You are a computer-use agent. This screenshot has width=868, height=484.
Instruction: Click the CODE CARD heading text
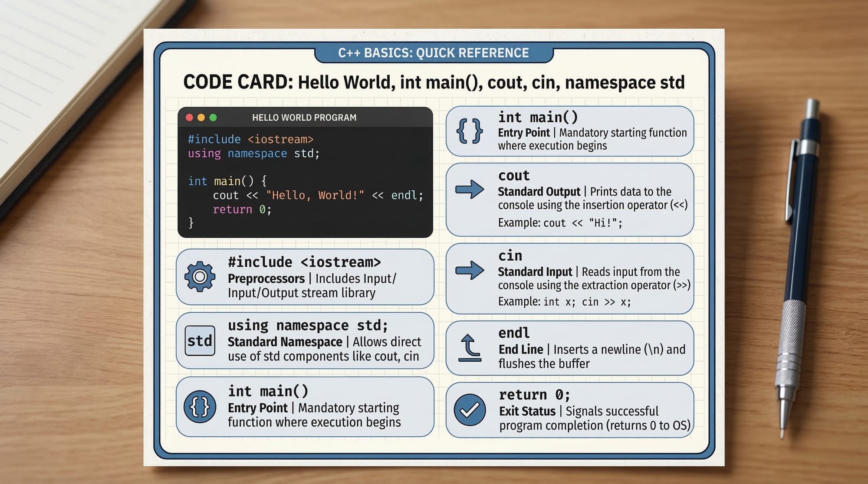pos(433,82)
